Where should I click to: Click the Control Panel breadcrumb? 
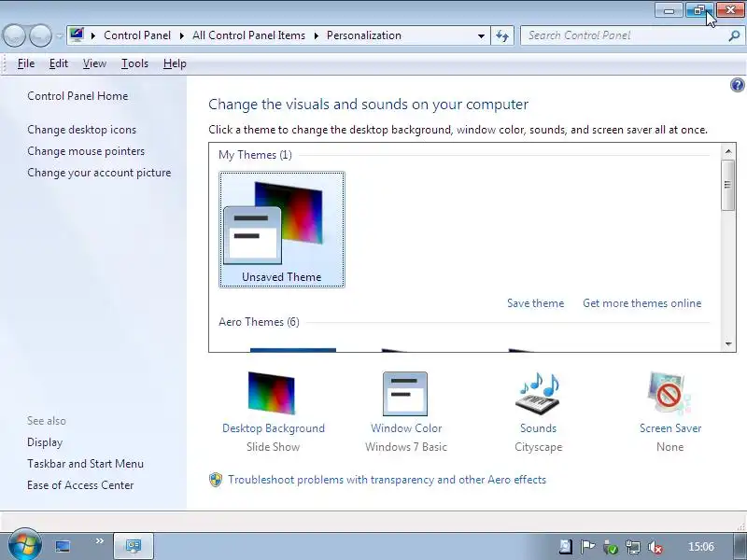pos(137,35)
